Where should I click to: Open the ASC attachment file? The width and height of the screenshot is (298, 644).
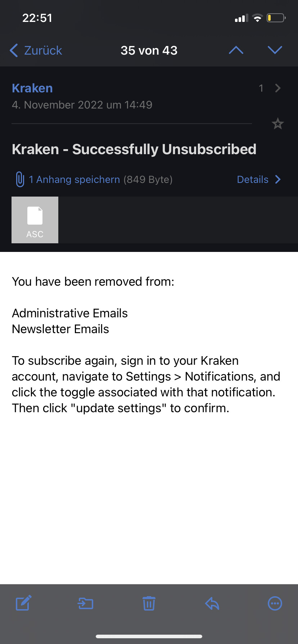pyautogui.click(x=35, y=220)
